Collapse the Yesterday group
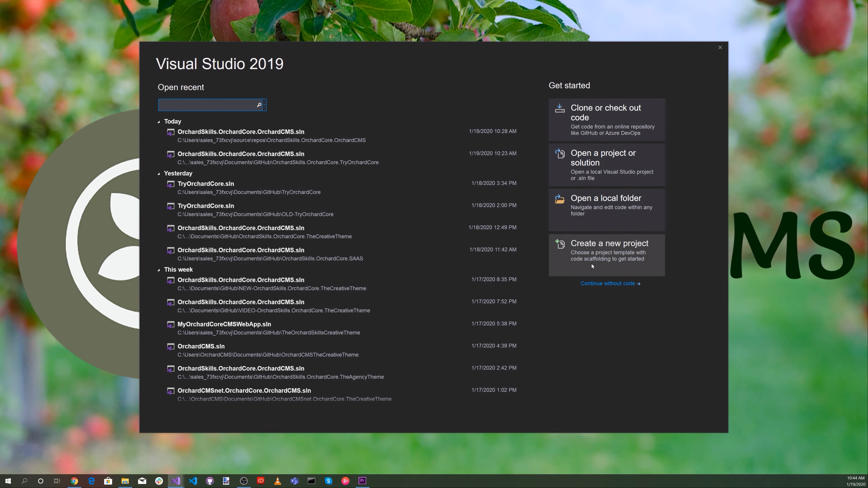The image size is (868, 488). [159, 174]
